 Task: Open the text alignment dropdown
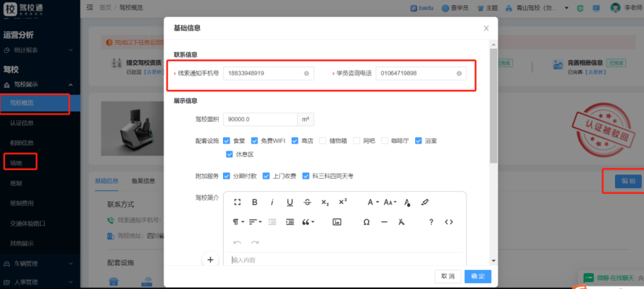[256, 222]
